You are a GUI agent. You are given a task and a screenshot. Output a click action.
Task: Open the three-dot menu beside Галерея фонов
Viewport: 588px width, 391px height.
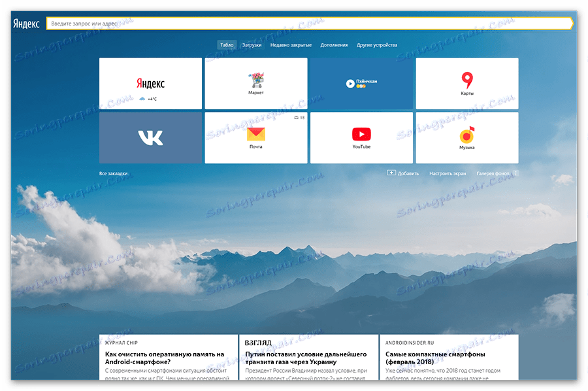(x=515, y=173)
